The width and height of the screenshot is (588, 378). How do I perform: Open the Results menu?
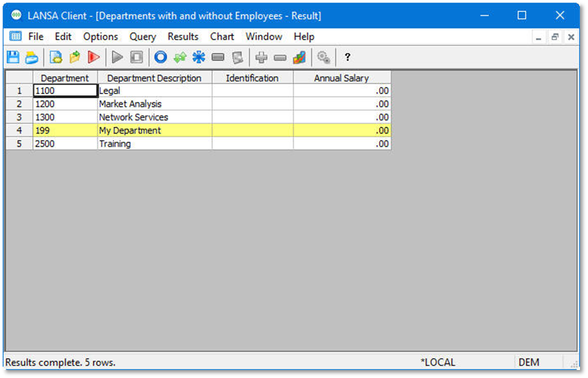(183, 37)
